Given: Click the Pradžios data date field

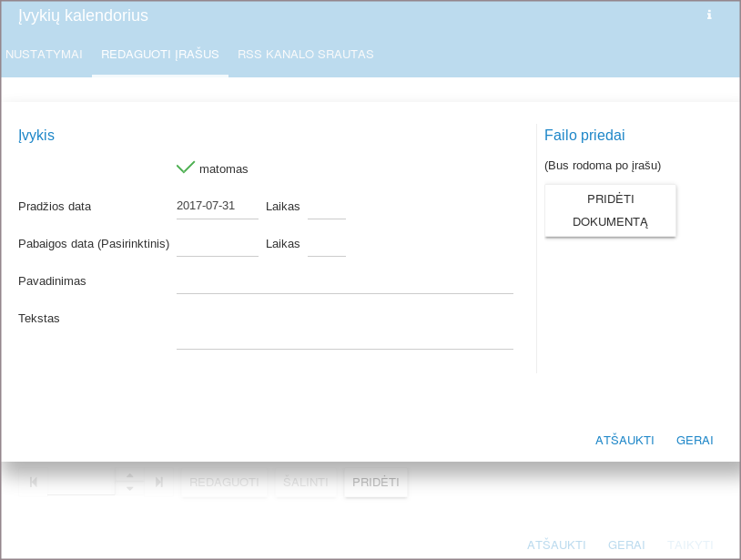Looking at the screenshot, I should pyautogui.click(x=217, y=207).
